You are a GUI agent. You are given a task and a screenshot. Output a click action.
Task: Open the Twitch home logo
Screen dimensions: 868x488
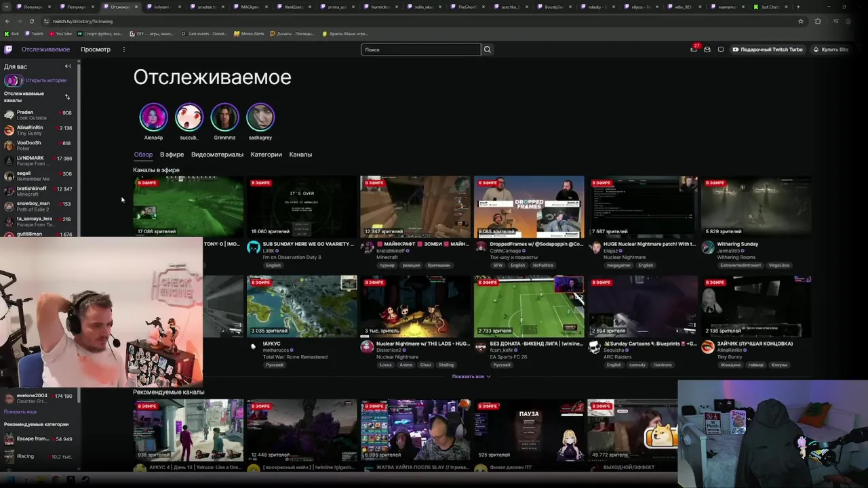pos(8,49)
